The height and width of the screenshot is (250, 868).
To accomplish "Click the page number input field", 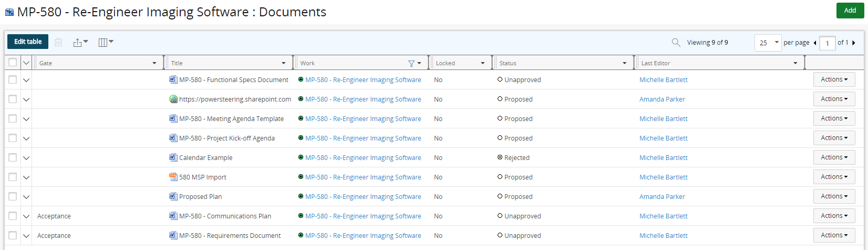I will pyautogui.click(x=827, y=43).
